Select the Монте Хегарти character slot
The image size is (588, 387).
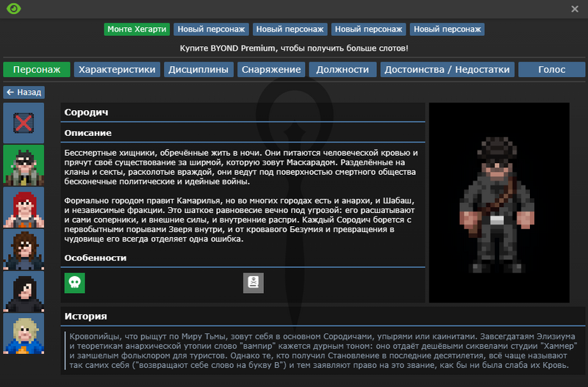137,29
